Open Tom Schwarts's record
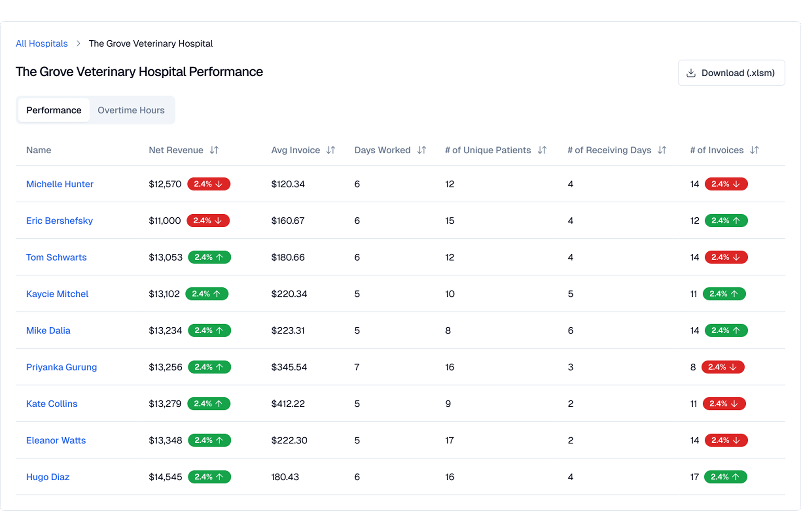Viewport: 801px width, 532px height. (x=56, y=257)
